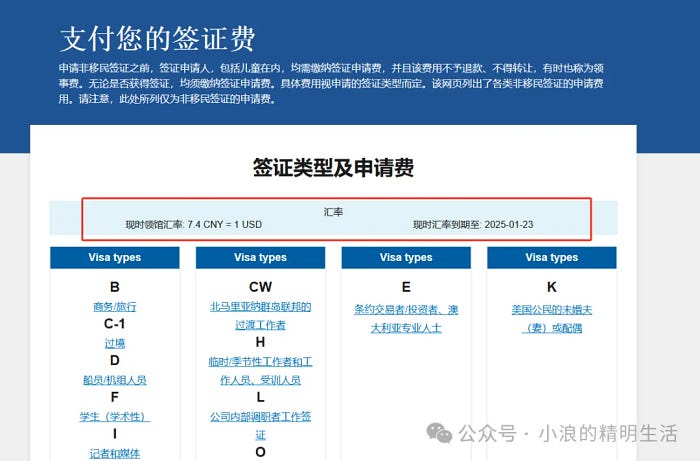Click the F visa category letter

click(x=115, y=397)
